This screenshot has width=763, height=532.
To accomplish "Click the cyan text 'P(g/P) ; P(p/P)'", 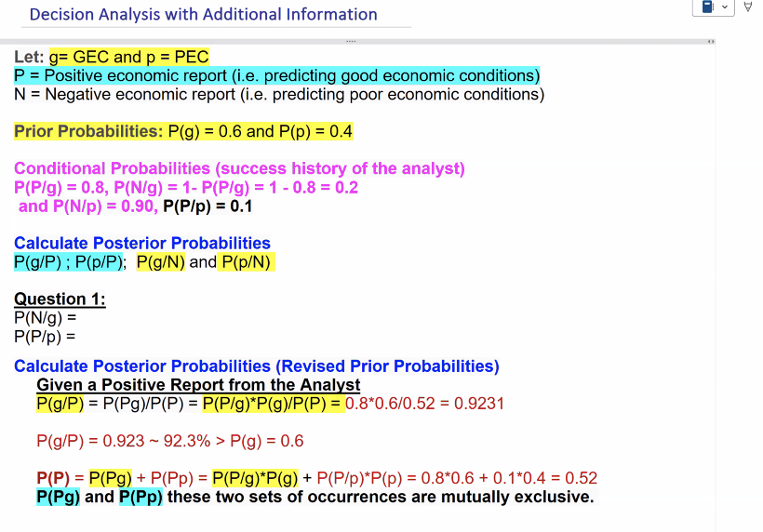I will (68, 262).
